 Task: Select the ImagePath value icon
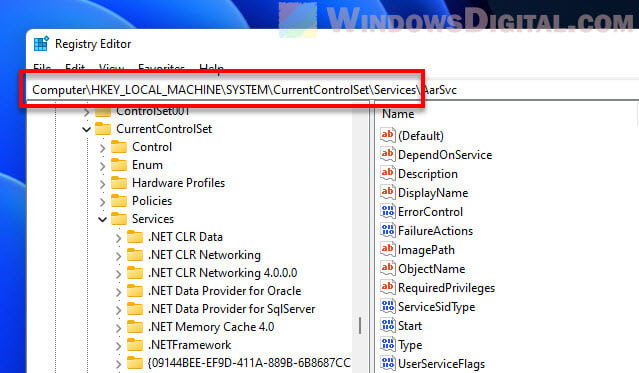[388, 249]
